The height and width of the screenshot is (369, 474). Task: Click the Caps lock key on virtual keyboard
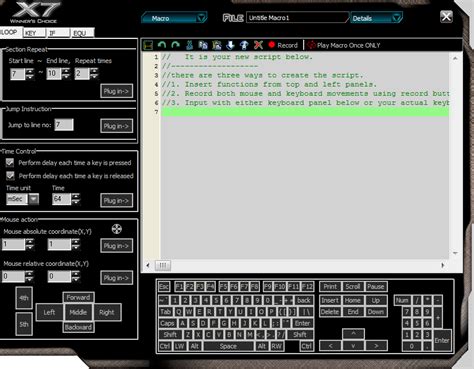pos(167,323)
